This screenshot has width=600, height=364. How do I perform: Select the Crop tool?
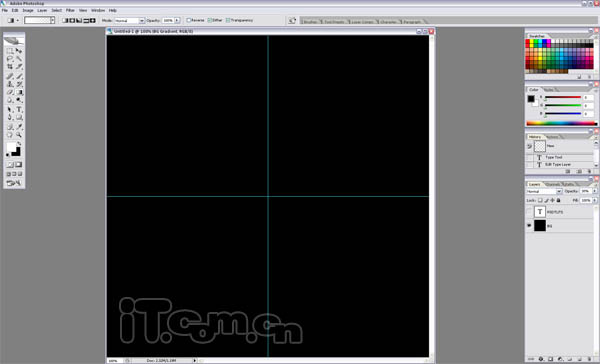pos(10,67)
